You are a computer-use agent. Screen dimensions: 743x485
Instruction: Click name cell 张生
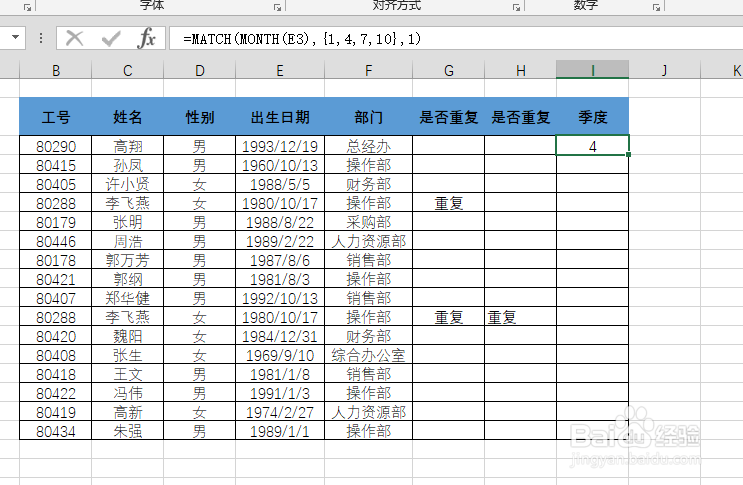127,355
